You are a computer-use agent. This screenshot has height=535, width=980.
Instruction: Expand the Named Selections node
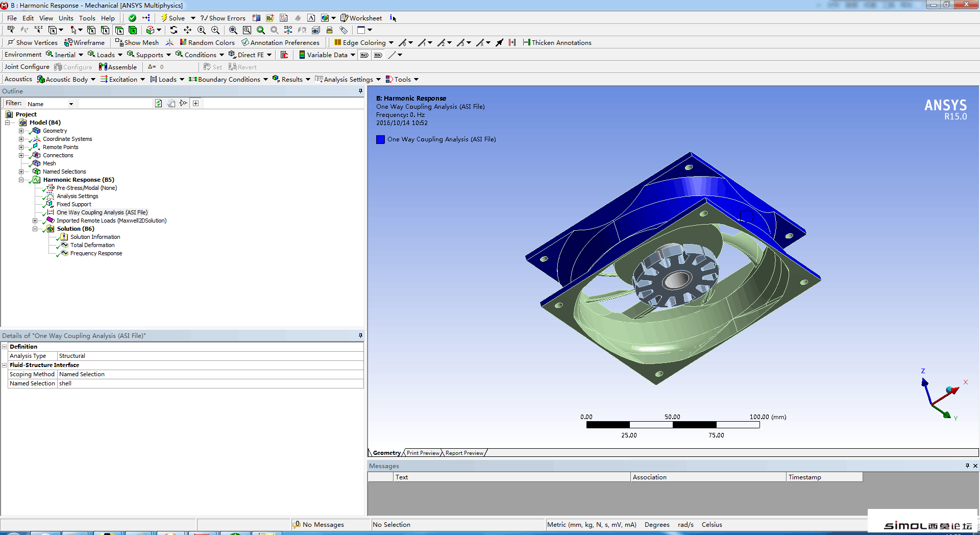coord(21,172)
